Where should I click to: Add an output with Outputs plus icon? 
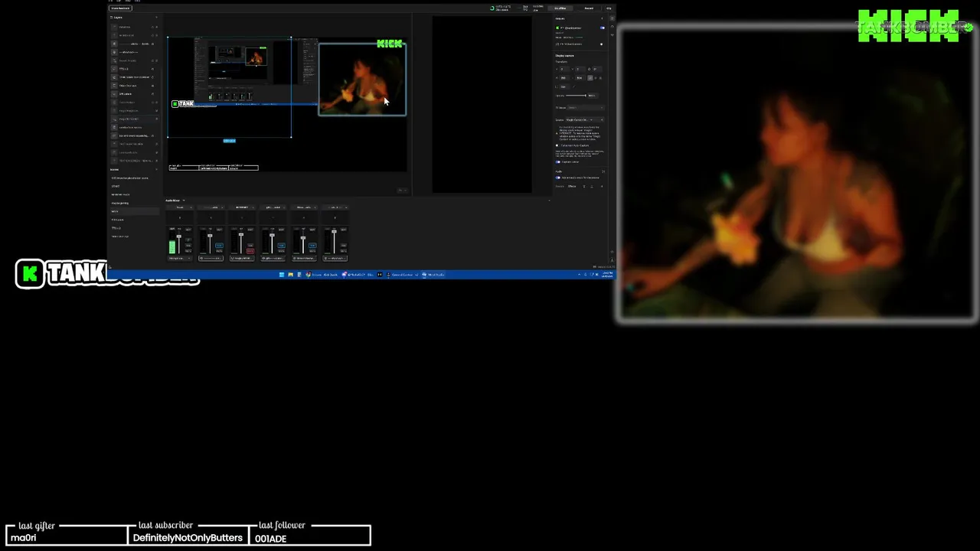pyautogui.click(x=602, y=18)
